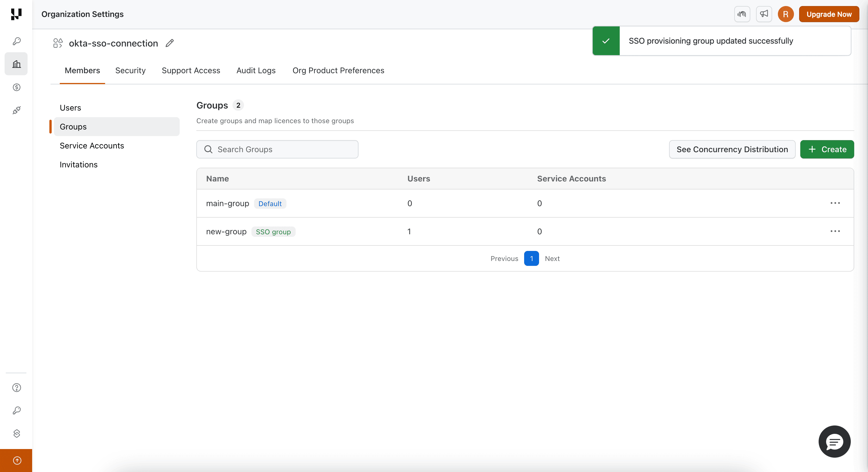This screenshot has width=868, height=472.
Task: Open more options for main-group row
Action: coord(835,203)
